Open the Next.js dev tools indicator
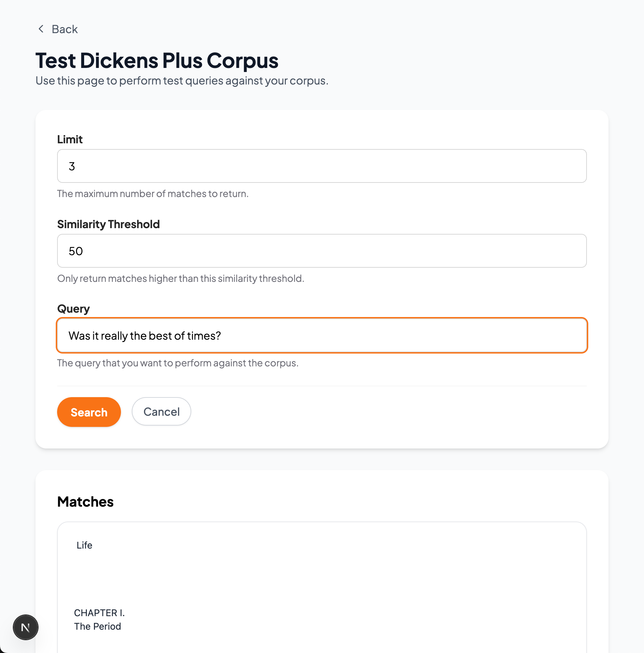The image size is (644, 653). pyautogui.click(x=26, y=627)
